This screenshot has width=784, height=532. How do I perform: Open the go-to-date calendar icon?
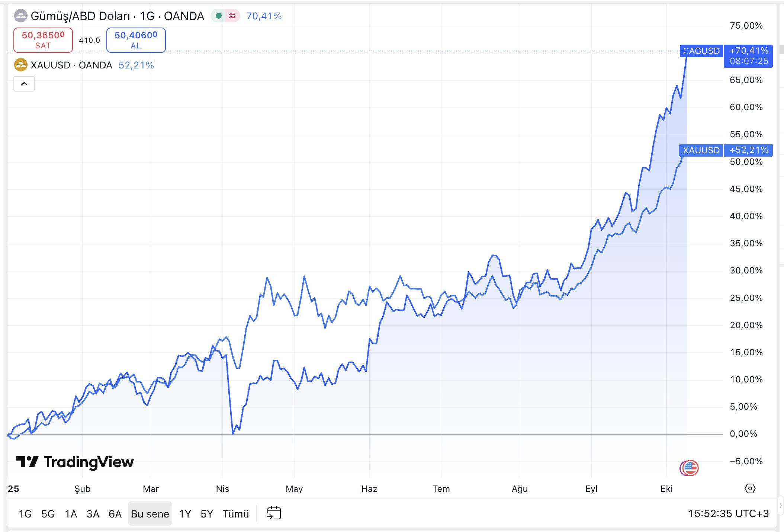coord(274,513)
